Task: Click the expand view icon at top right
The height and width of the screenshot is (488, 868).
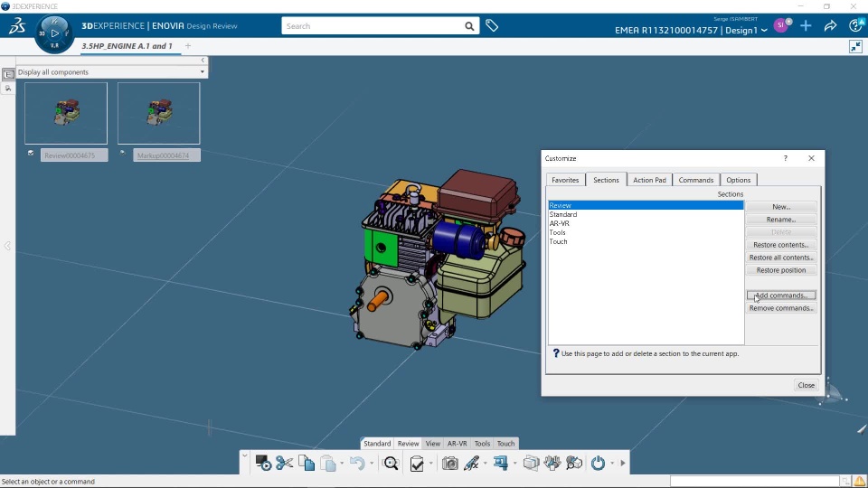Action: pos(856,46)
